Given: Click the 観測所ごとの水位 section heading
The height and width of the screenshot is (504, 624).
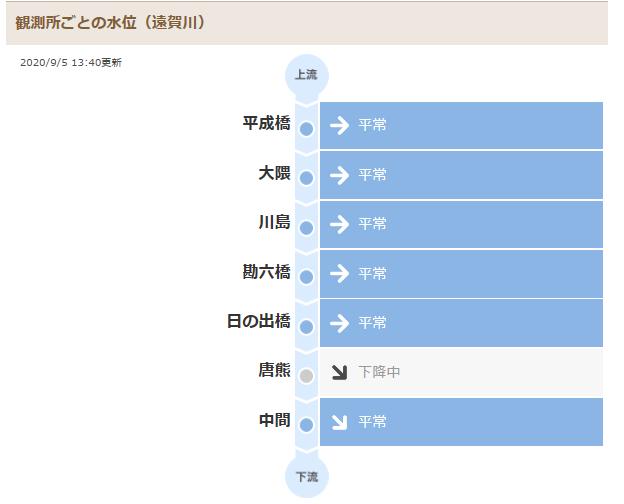Looking at the screenshot, I should 110,23.
